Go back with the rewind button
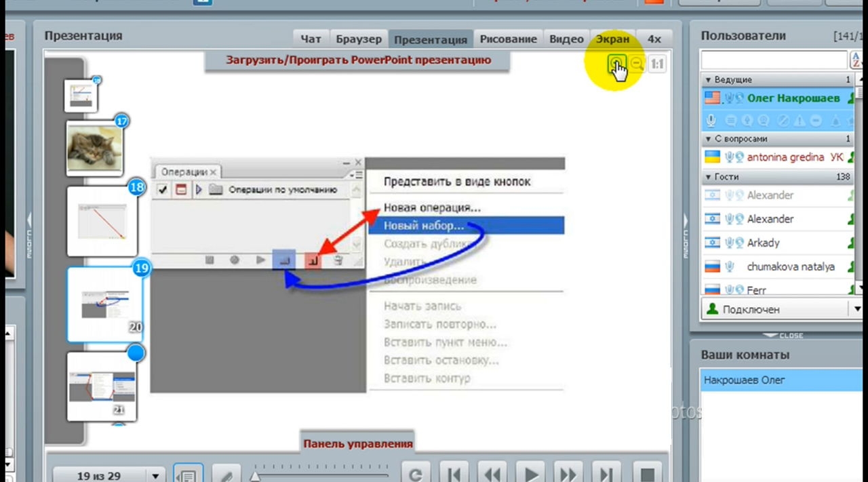 [493, 474]
